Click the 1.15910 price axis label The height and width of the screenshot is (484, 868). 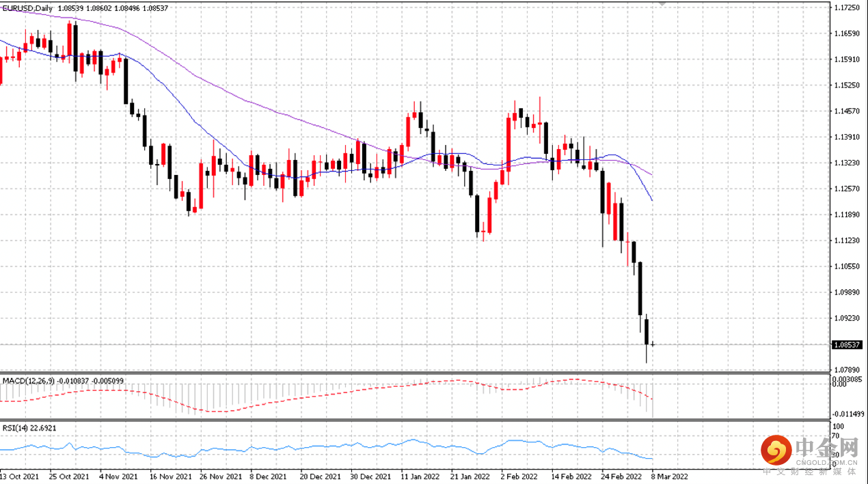[847, 59]
